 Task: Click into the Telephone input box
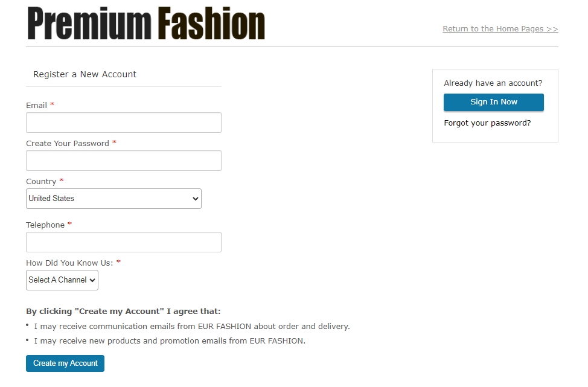[124, 242]
